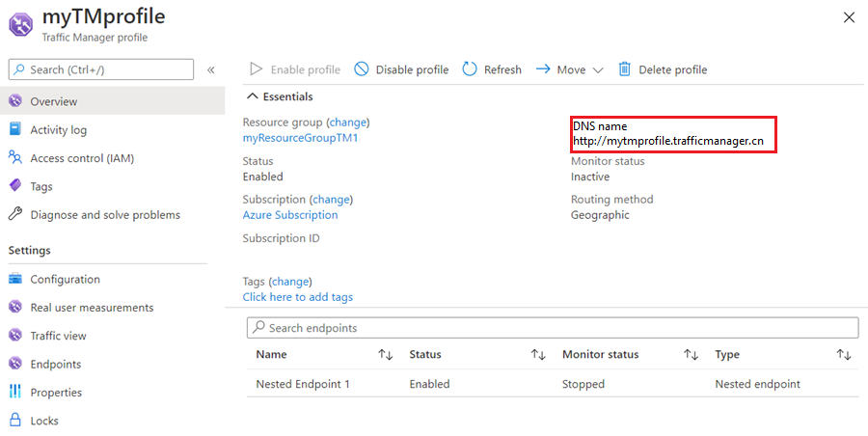The image size is (868, 436).
Task: Open Real user measurements page
Action: [x=92, y=308]
